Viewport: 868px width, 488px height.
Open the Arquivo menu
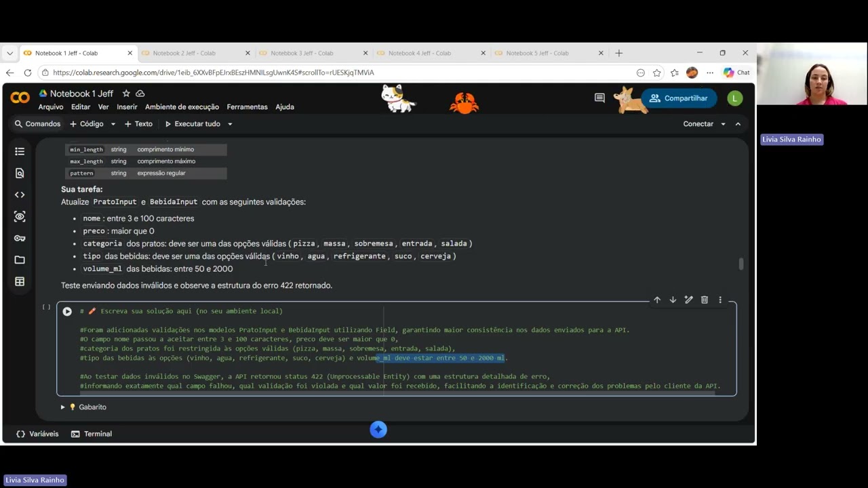click(x=51, y=107)
